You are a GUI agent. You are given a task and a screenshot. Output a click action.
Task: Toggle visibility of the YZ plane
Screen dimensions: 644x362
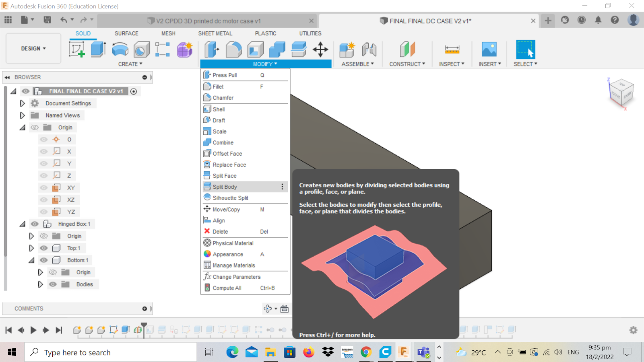click(44, 212)
